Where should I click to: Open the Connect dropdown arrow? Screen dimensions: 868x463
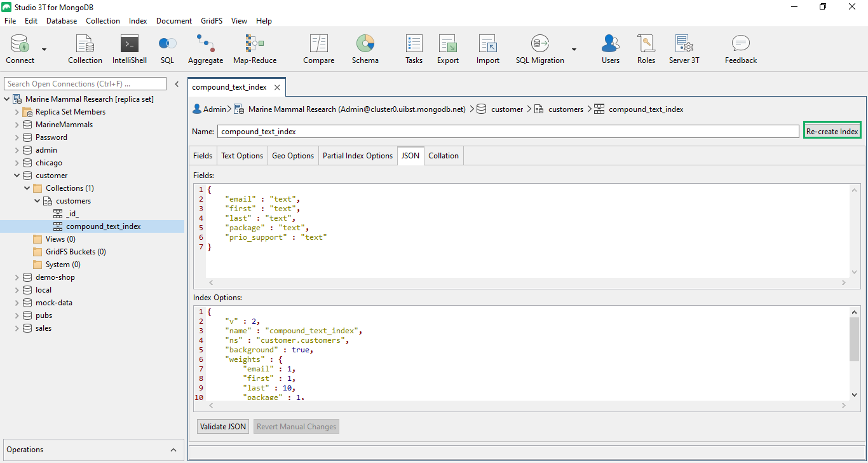(44, 49)
